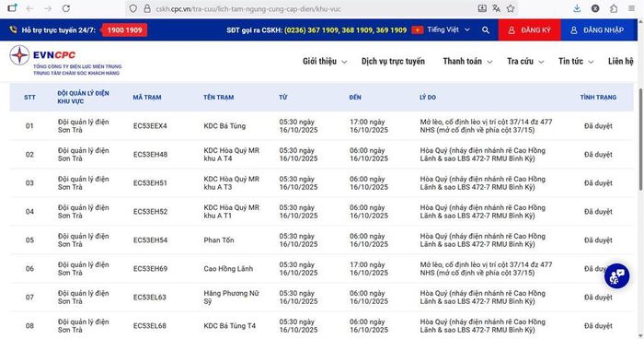This screenshot has width=644, height=339.
Task: Click the phone support icon
Action: [13, 29]
